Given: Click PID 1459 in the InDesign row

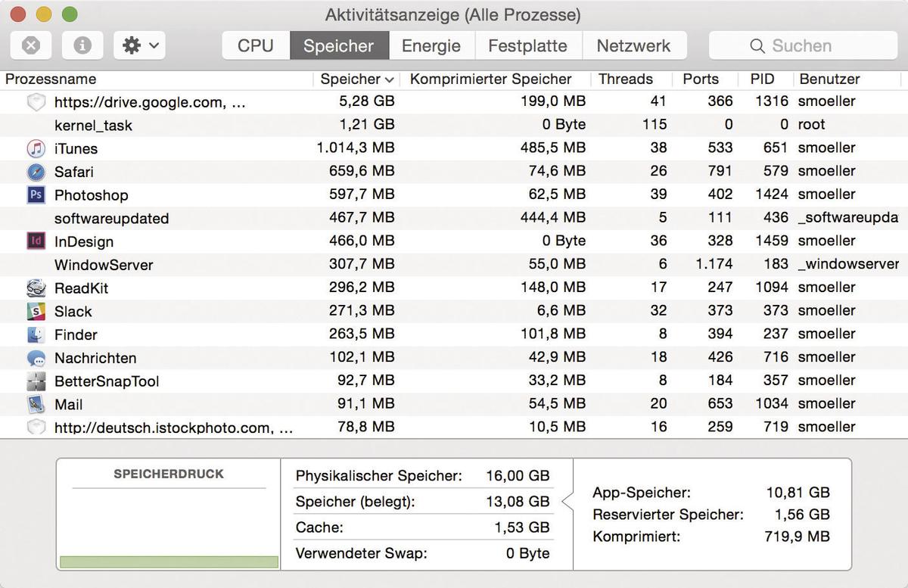Looking at the screenshot, I should click(772, 241).
